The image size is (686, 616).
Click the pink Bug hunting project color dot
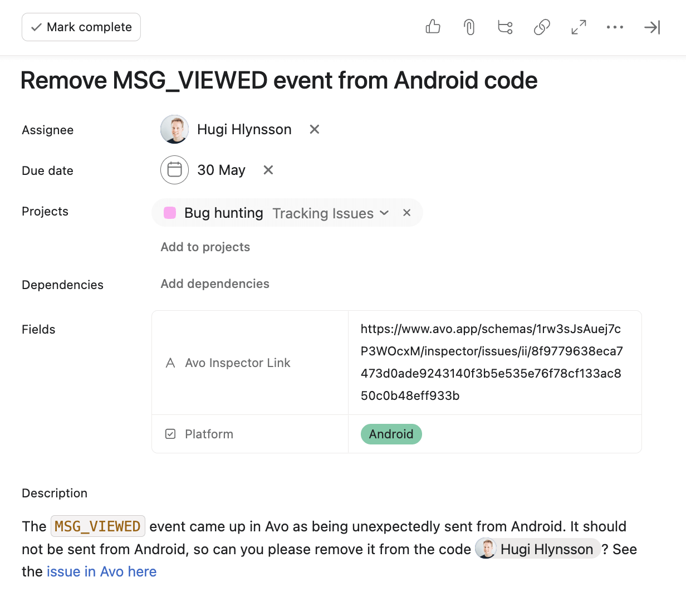click(x=170, y=213)
